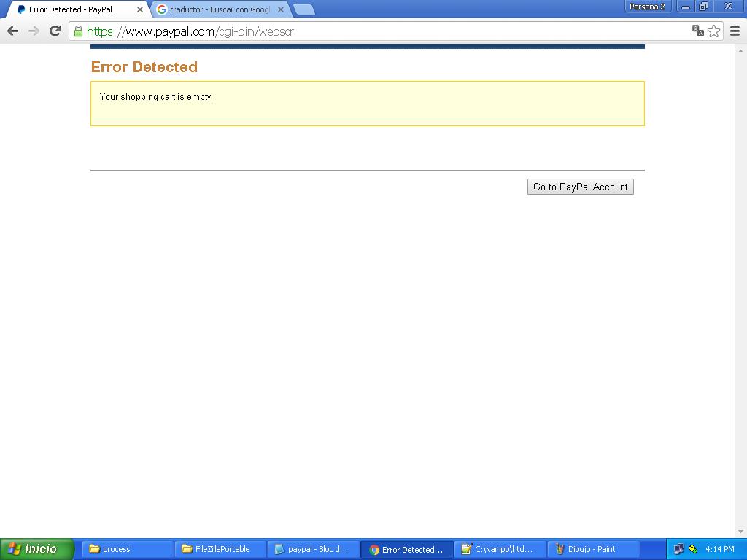Reload the PayPal error page
Viewport: 747px width, 560px height.
[55, 31]
